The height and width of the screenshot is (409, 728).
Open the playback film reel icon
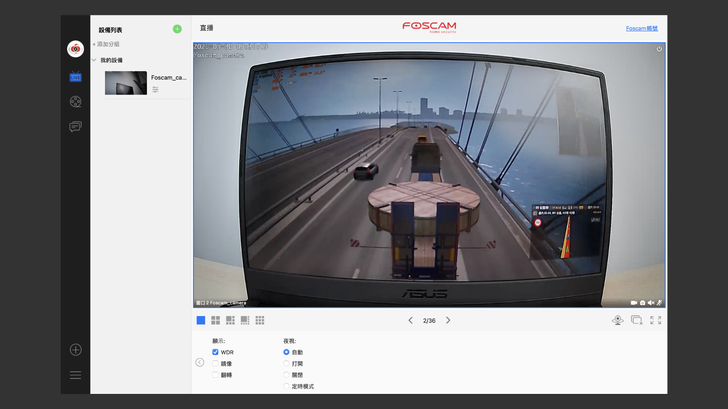click(x=75, y=101)
